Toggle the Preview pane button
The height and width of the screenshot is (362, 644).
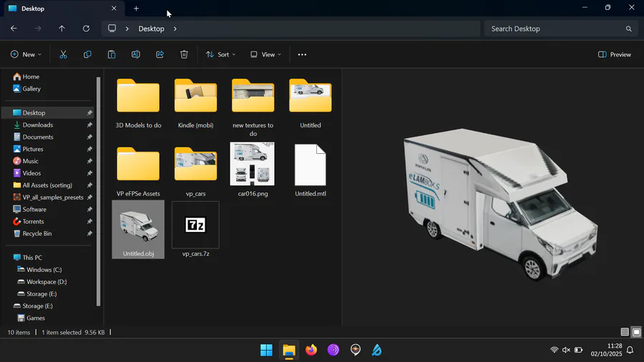(615, 54)
